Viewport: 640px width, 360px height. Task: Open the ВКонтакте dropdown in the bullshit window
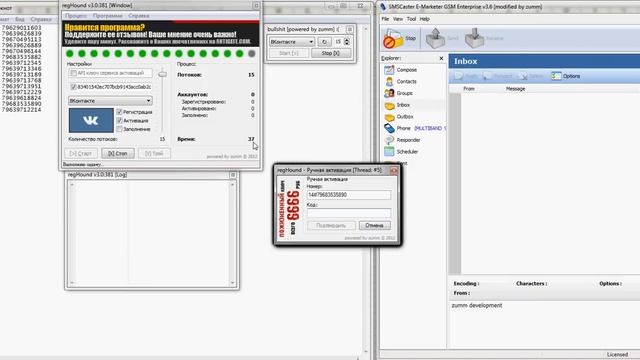[x=291, y=42]
